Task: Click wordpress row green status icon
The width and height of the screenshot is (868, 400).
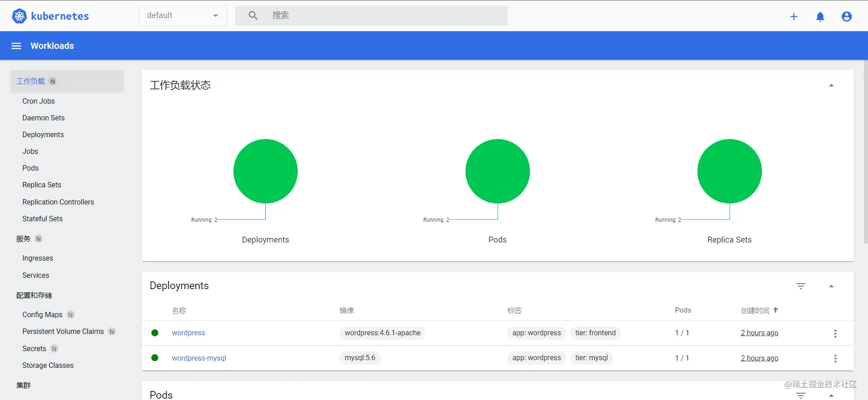Action: pos(155,333)
